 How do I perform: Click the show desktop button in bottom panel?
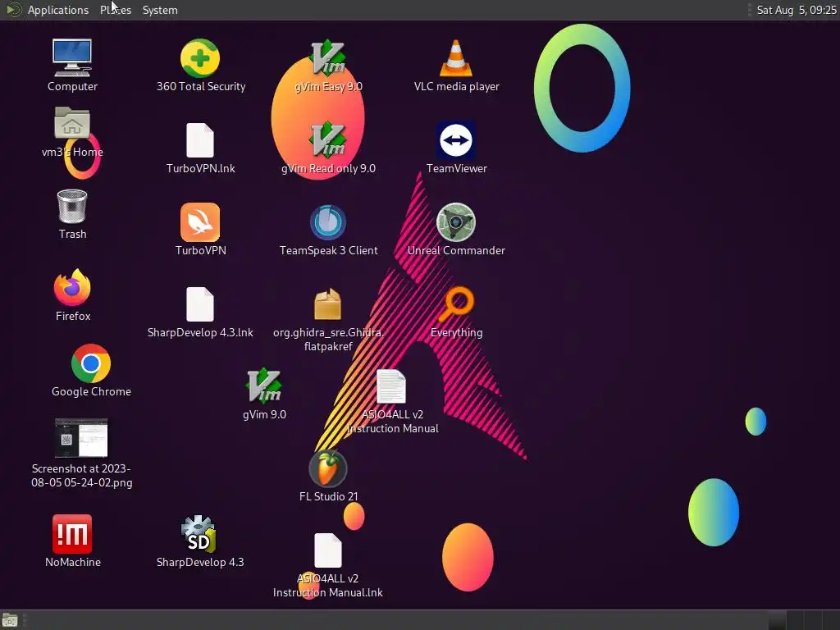(10, 620)
